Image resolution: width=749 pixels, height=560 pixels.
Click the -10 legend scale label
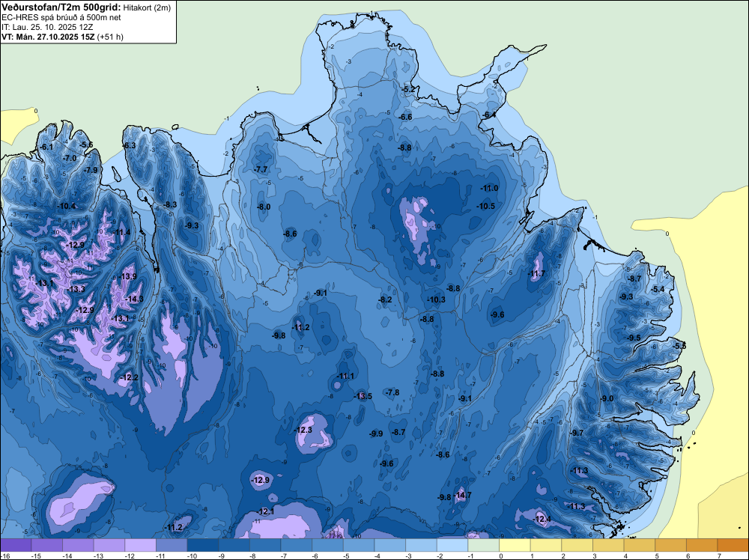click(x=192, y=556)
